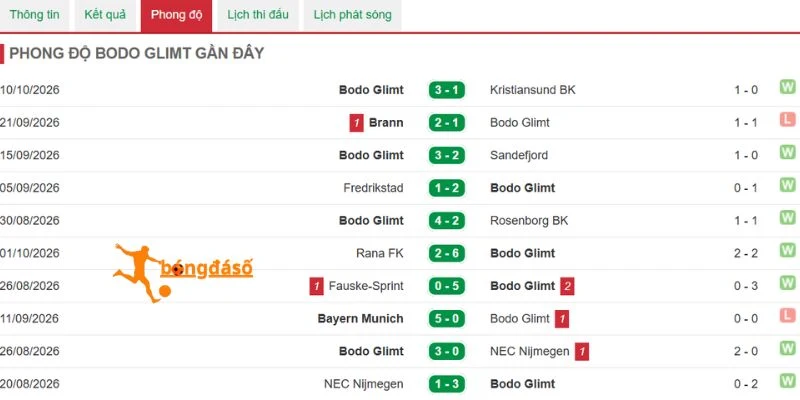
Task: Click the red card badge next to NEC Nijmegen
Action: coord(582,352)
